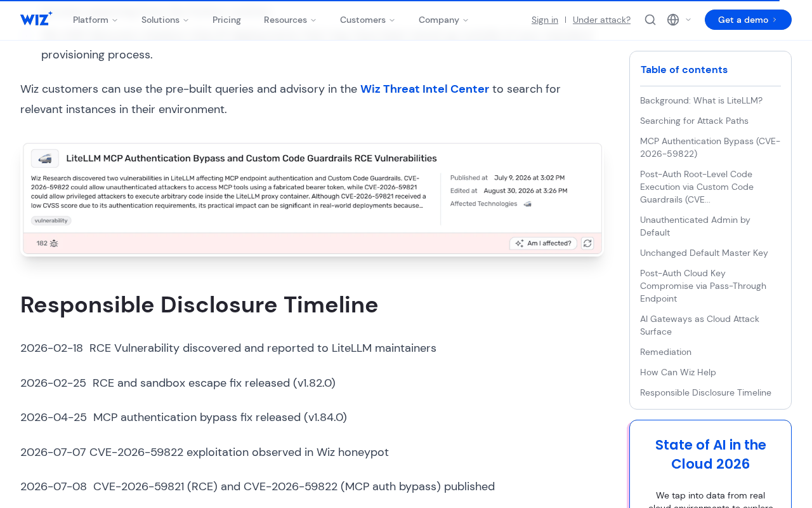Click the Edited at August 30, 2026 text
812x508 pixels.
click(x=509, y=190)
